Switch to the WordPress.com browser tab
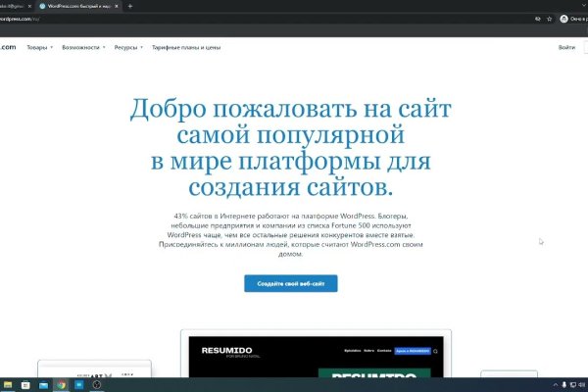 pos(74,6)
